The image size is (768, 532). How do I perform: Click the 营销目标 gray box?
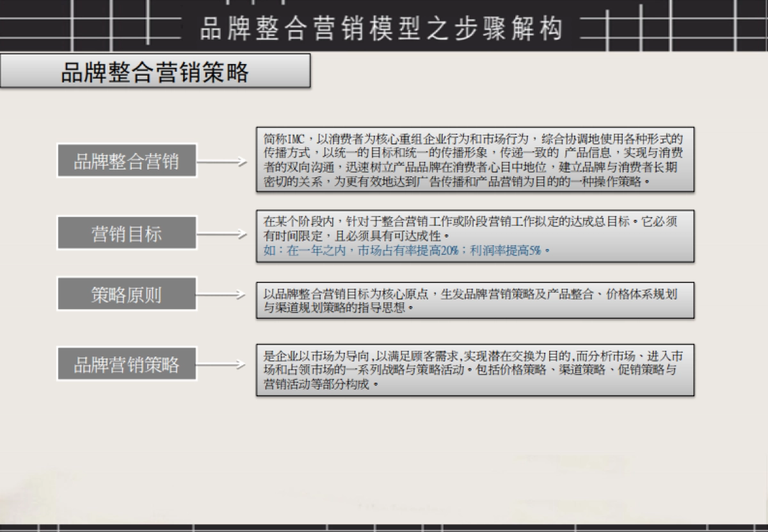click(x=128, y=232)
